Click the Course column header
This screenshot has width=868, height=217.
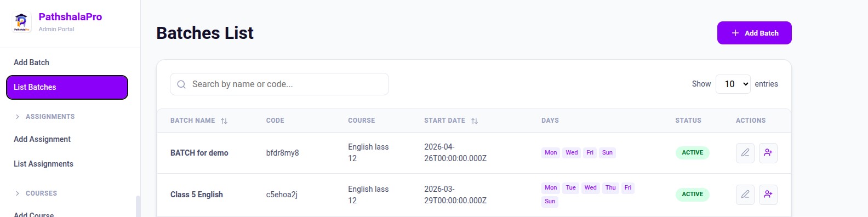click(x=362, y=121)
